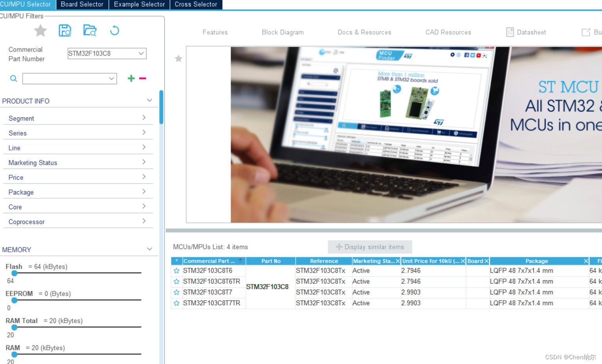
Task: Click price 2.9903 in STM32F103C8T7 row
Action: tap(411, 292)
